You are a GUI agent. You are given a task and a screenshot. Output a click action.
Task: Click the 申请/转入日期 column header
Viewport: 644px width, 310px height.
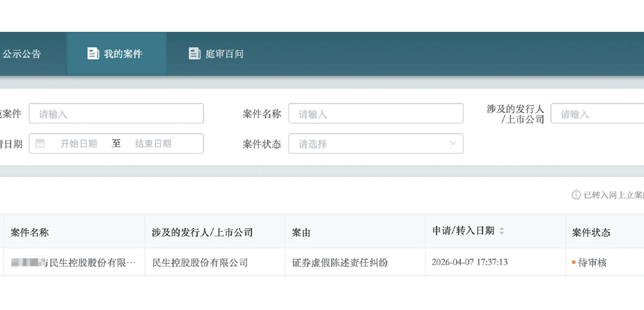tap(463, 231)
